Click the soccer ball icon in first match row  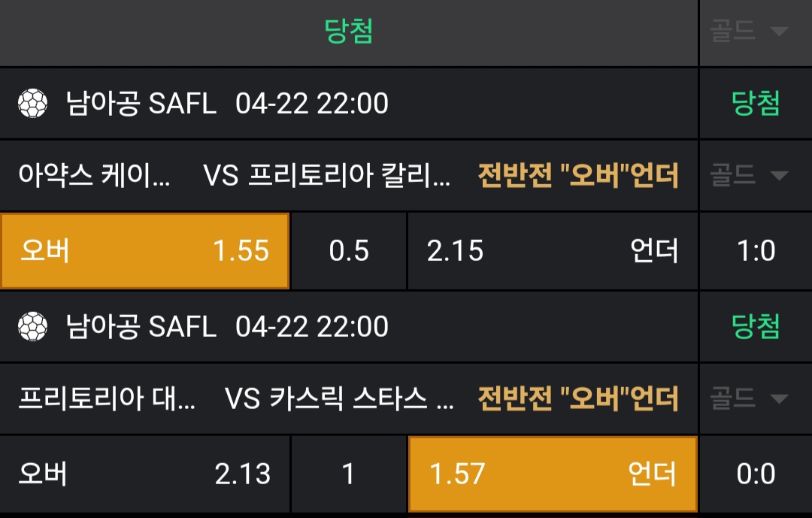pos(32,103)
